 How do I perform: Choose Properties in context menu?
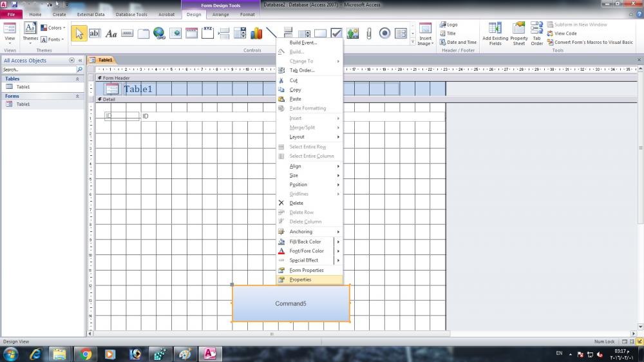(x=310, y=280)
